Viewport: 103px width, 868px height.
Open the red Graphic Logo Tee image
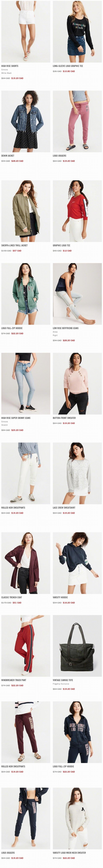point(77,211)
